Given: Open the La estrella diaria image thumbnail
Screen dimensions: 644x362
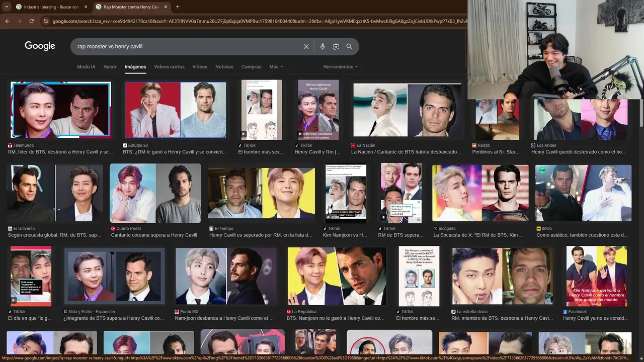Looking at the screenshot, I should coord(502,276).
